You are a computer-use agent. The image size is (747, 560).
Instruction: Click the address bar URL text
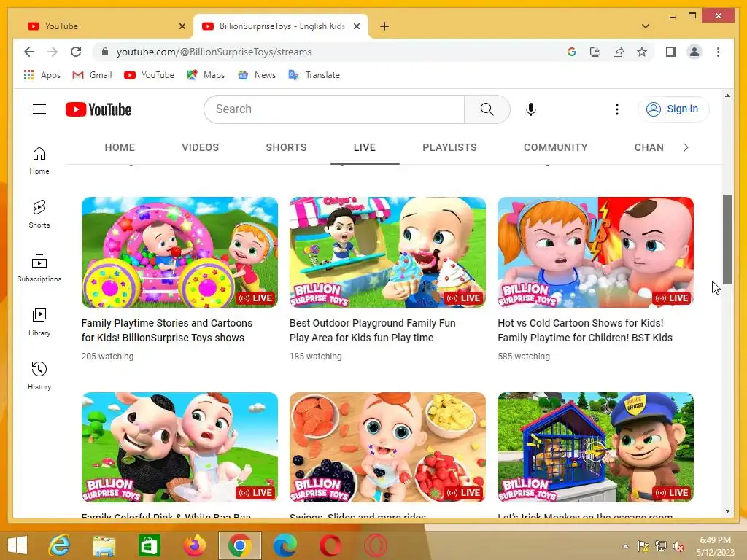coord(214,52)
